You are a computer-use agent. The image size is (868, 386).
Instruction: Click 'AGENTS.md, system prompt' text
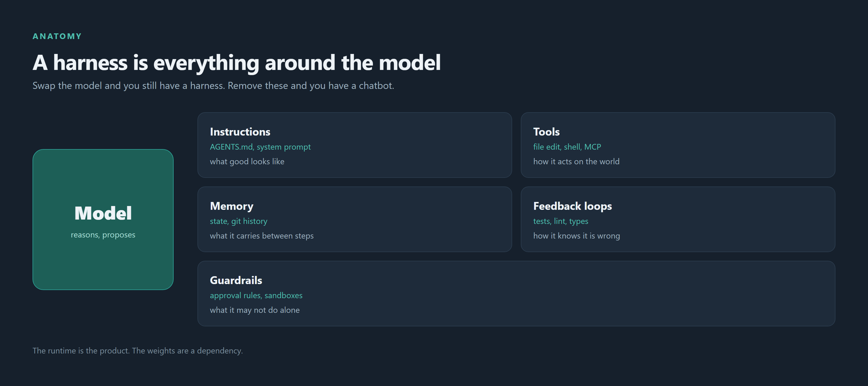[260, 147]
